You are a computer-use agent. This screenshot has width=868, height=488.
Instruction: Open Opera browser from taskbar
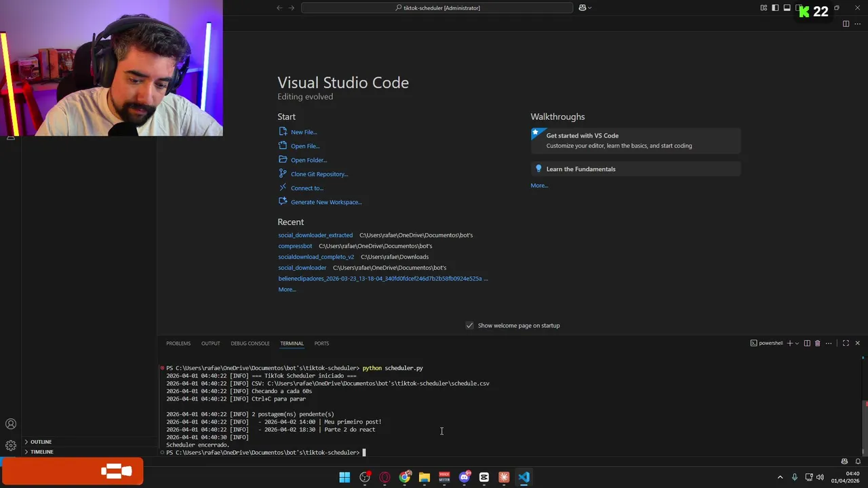pos(384,477)
